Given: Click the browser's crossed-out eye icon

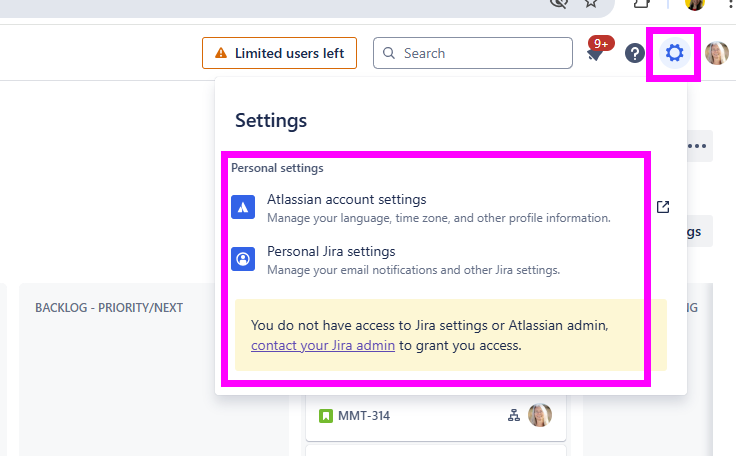Looking at the screenshot, I should [559, 3].
